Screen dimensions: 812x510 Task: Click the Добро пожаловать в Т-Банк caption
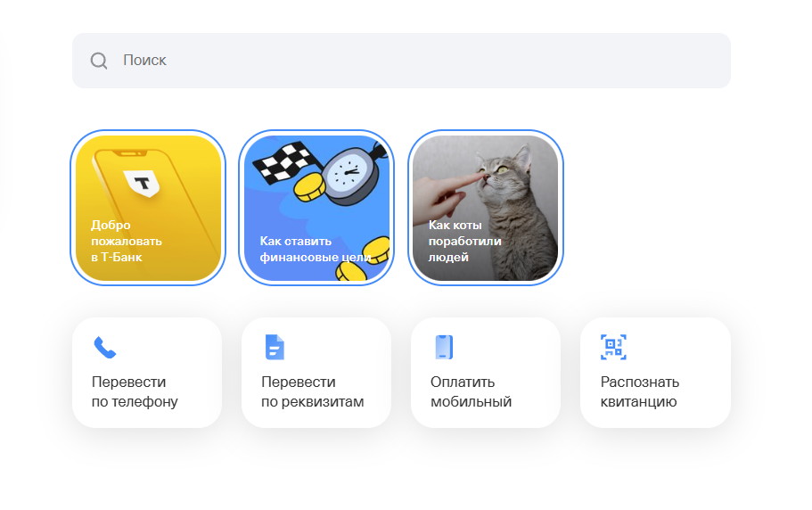tap(127, 241)
